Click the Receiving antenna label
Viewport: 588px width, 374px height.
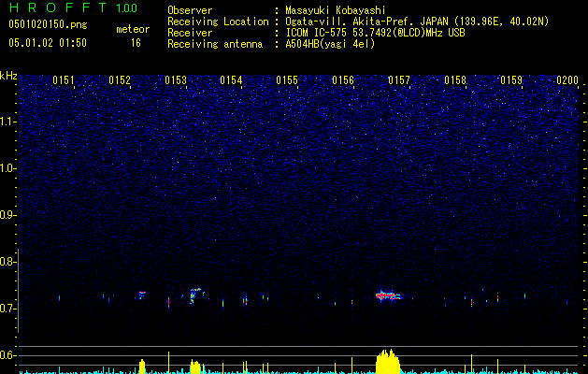(215, 44)
